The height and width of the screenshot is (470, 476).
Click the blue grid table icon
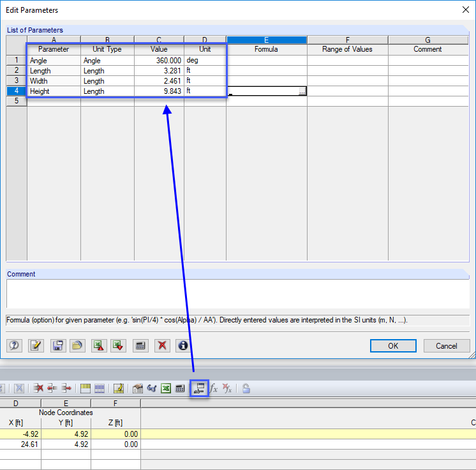coord(100,388)
